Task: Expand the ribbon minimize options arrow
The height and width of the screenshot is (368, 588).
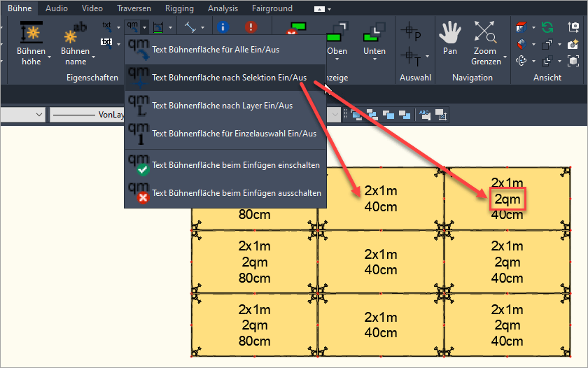Action: click(329, 9)
